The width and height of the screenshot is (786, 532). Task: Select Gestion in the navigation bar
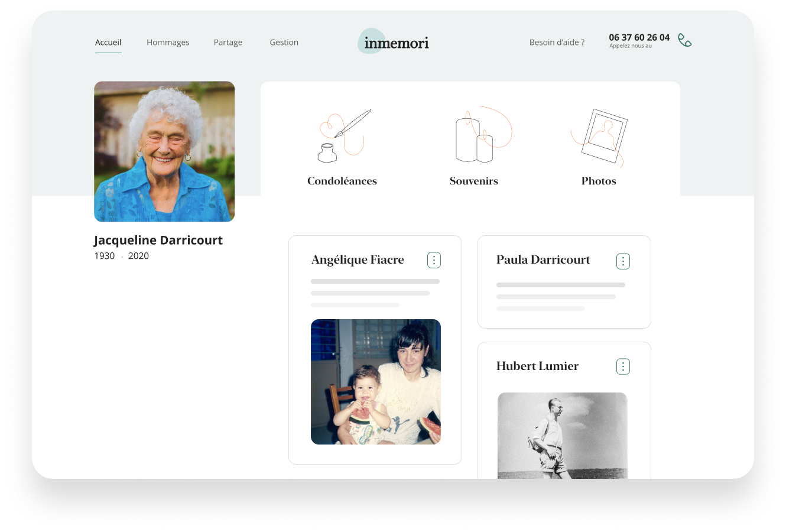pyautogui.click(x=284, y=43)
